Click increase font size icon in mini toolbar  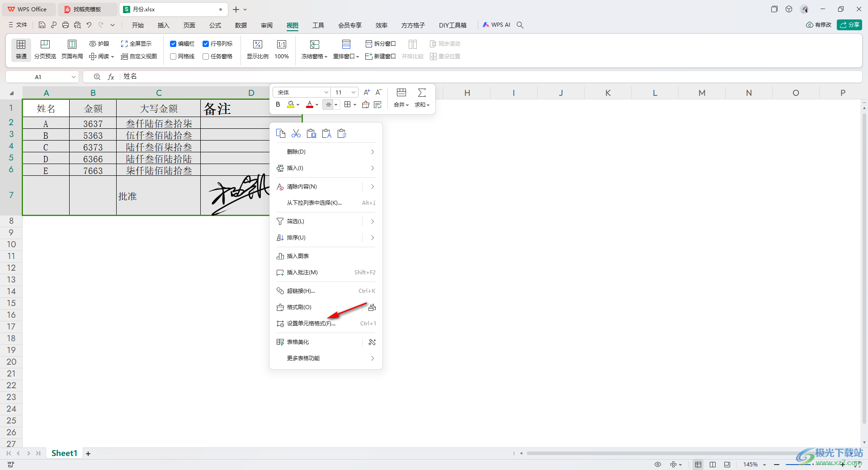367,92
